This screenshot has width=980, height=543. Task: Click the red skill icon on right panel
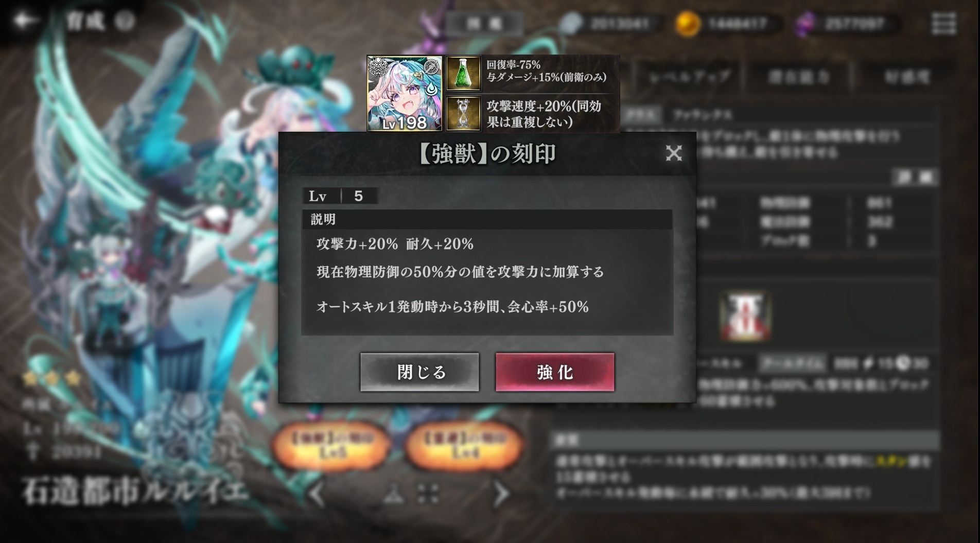pos(745,315)
